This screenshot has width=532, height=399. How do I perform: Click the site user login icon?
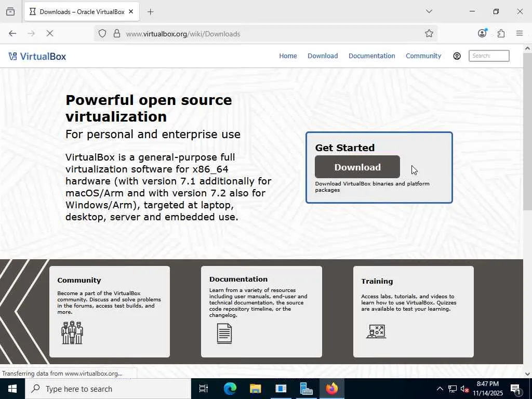(457, 56)
